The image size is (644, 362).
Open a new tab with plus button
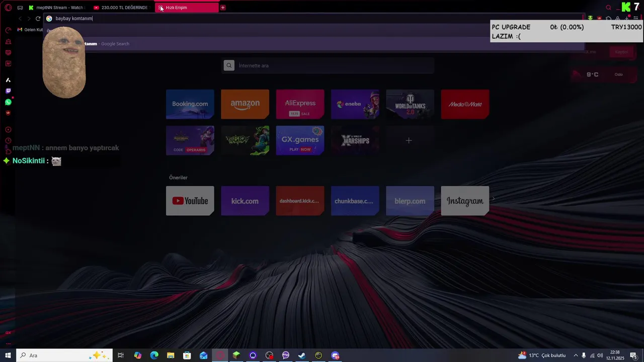[223, 8]
